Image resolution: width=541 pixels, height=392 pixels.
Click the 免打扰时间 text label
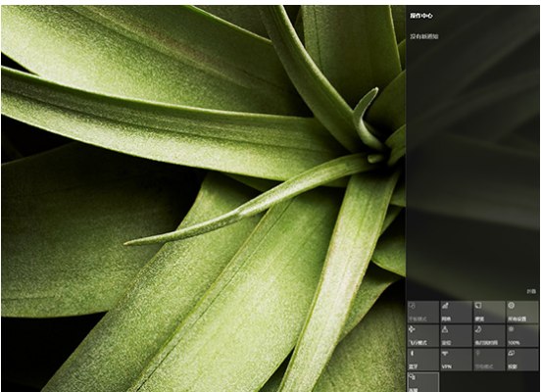tap(486, 343)
